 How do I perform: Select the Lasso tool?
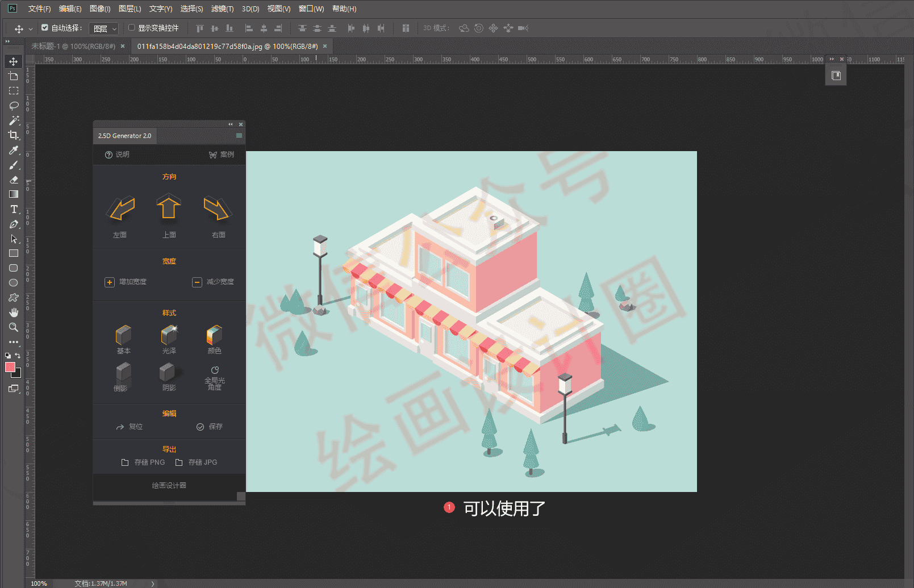(x=14, y=106)
